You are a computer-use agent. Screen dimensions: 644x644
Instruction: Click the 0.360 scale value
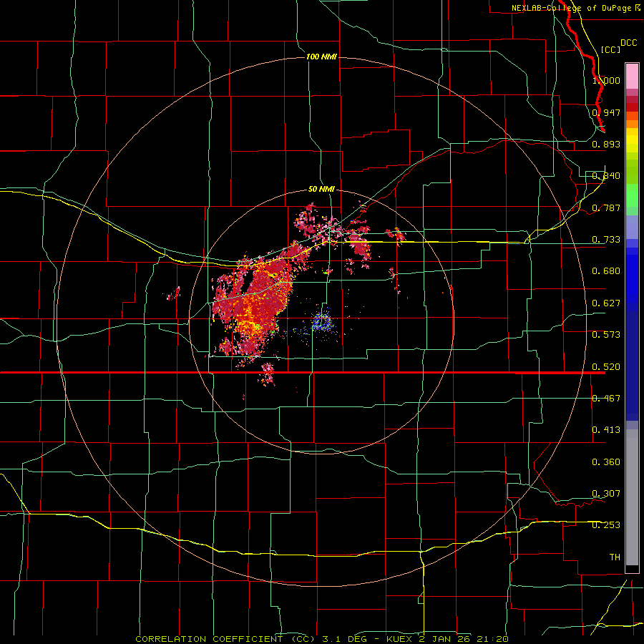point(606,462)
